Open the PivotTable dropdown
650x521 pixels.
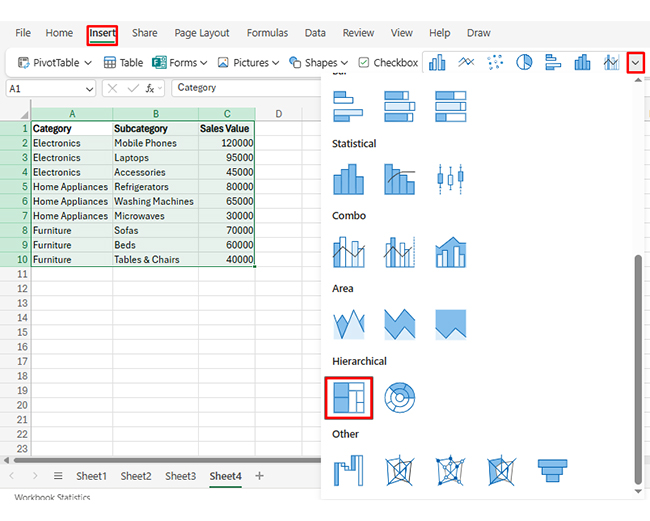tap(88, 63)
